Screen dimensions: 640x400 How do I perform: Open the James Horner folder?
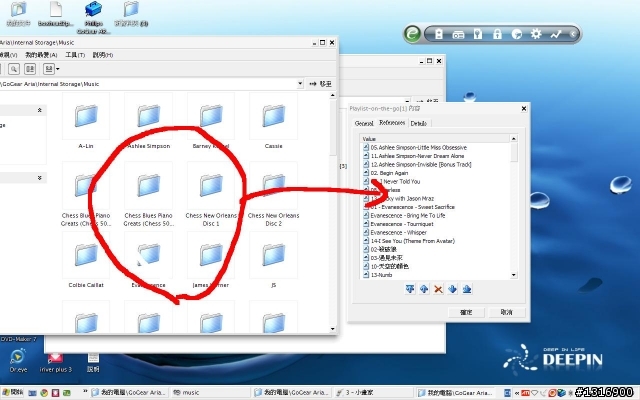(211, 260)
